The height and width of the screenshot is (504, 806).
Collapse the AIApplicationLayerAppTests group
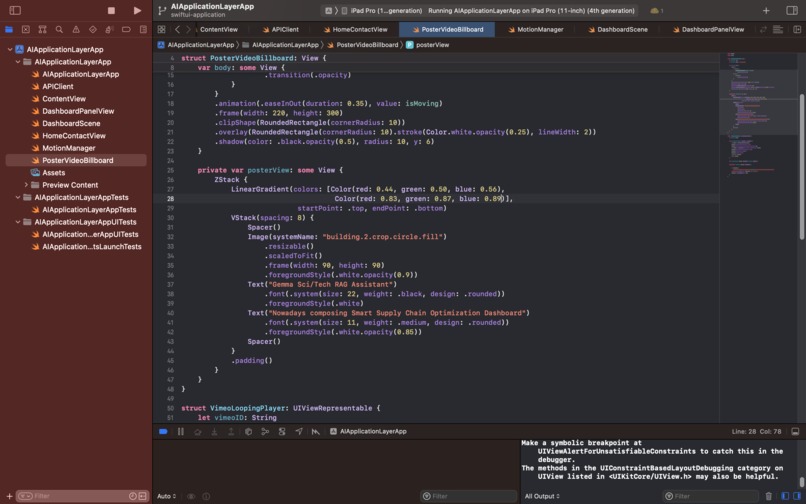point(18,197)
